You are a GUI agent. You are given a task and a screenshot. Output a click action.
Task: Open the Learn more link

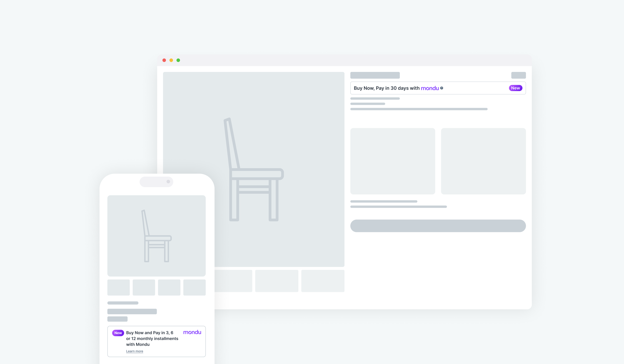click(134, 351)
